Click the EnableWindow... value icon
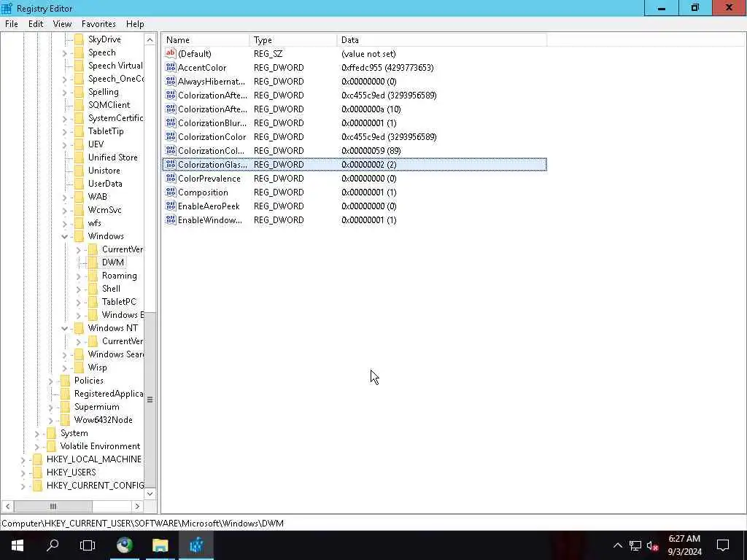The width and height of the screenshot is (747, 560). pos(171,220)
